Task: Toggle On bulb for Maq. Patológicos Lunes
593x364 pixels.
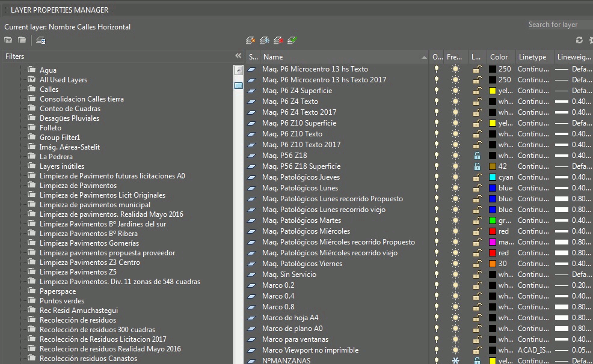Action: [x=437, y=188]
